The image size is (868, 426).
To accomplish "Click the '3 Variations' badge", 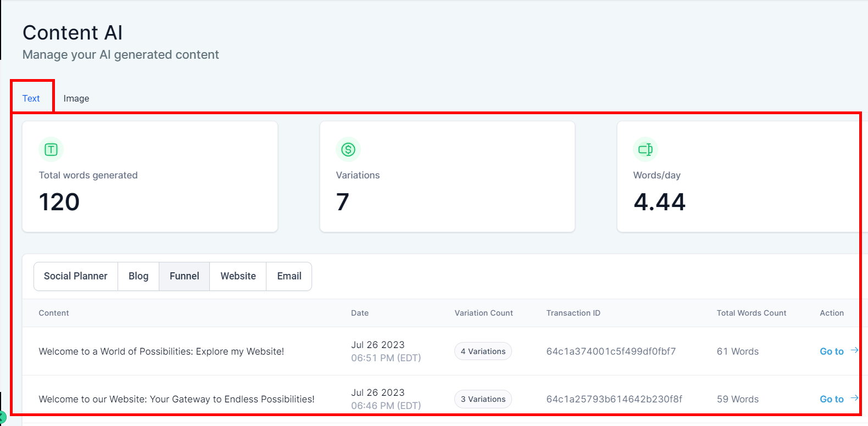I will click(483, 399).
